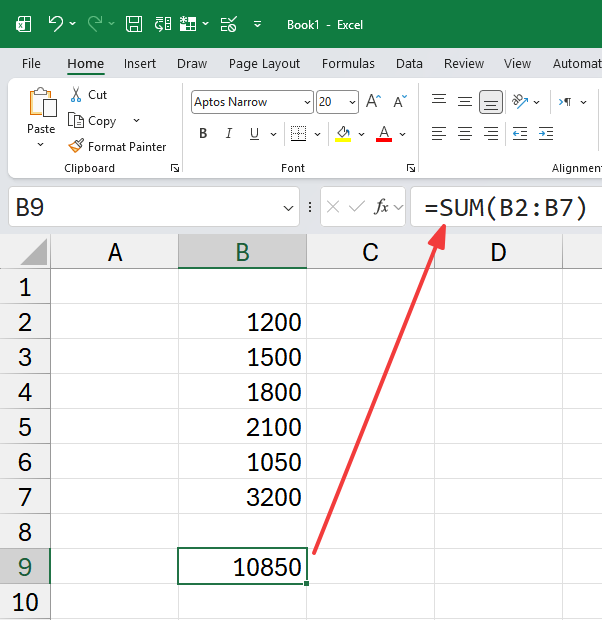Click the cell showing 1050

(242, 461)
